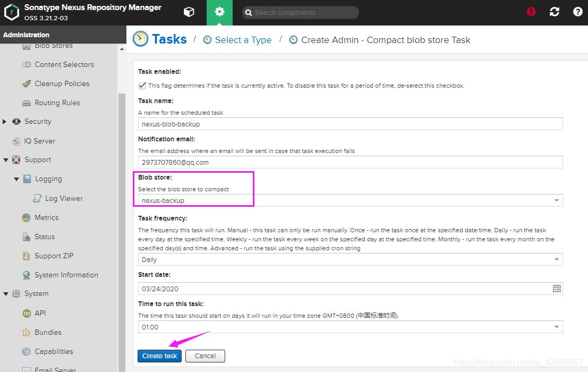The width and height of the screenshot is (588, 372).
Task: Click the Search components box
Action: [x=301, y=13]
